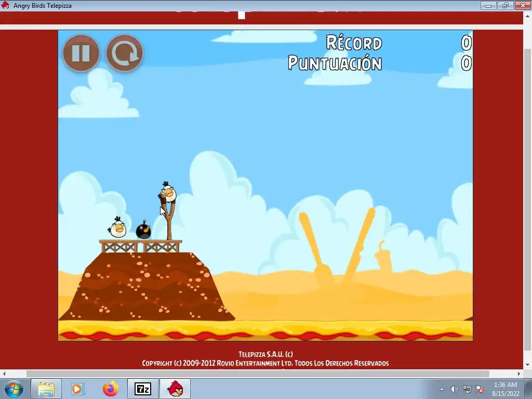Open Firefox from the taskbar

click(111, 389)
